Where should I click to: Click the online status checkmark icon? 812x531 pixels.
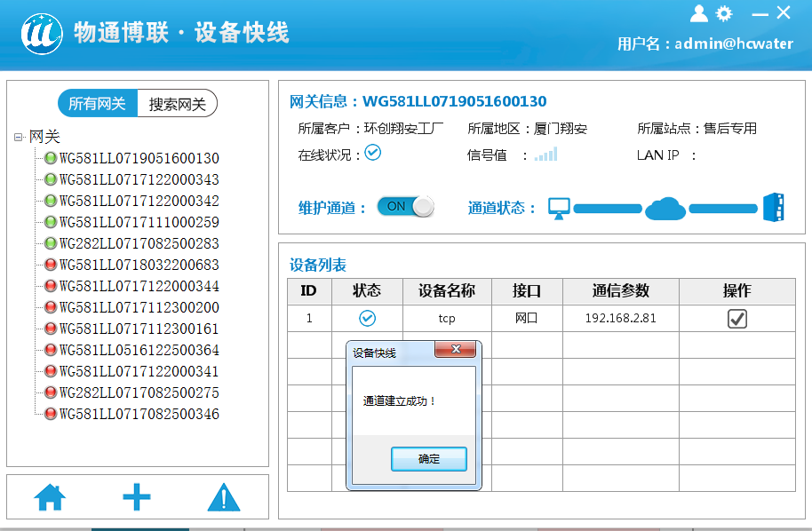click(373, 153)
